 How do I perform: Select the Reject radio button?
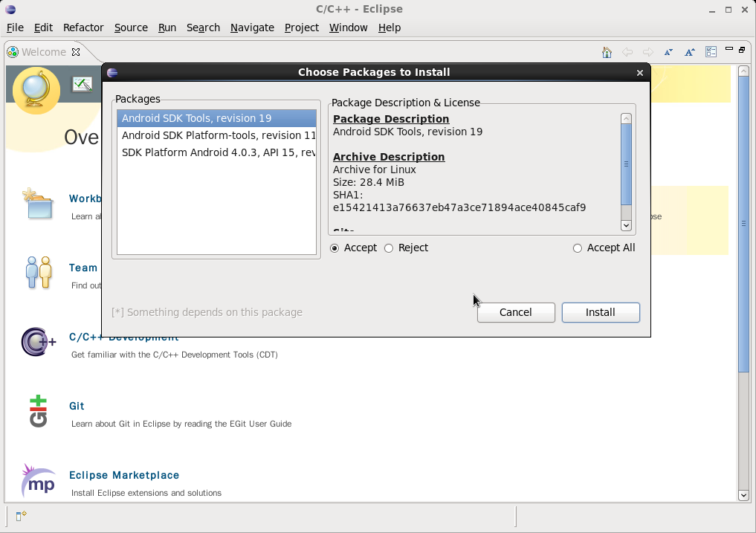click(x=388, y=248)
